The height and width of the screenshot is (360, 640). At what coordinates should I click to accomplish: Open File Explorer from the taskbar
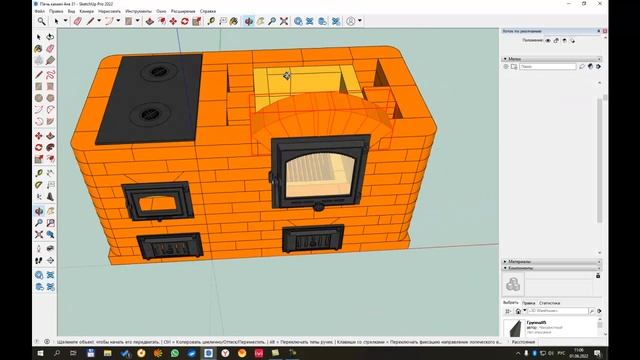tap(107, 353)
